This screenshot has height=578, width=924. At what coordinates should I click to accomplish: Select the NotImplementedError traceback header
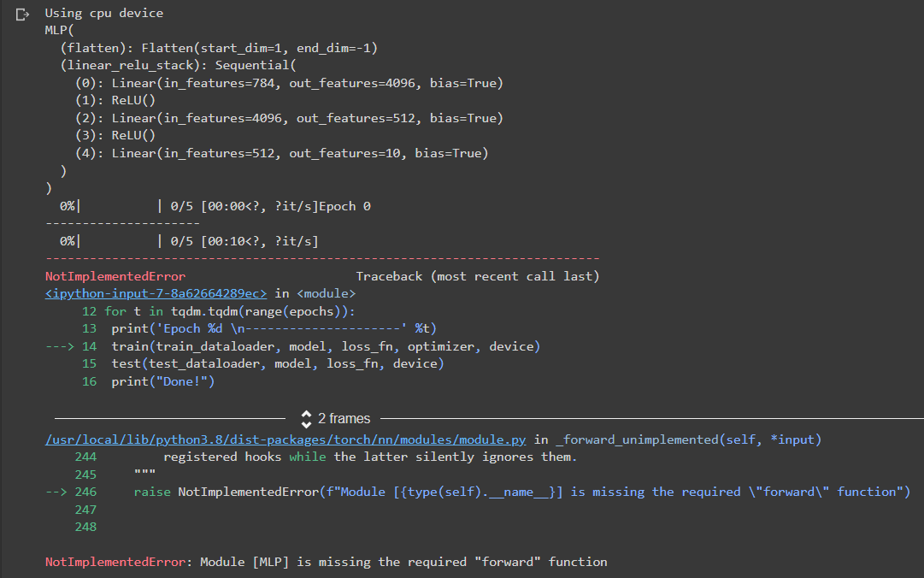tap(115, 276)
